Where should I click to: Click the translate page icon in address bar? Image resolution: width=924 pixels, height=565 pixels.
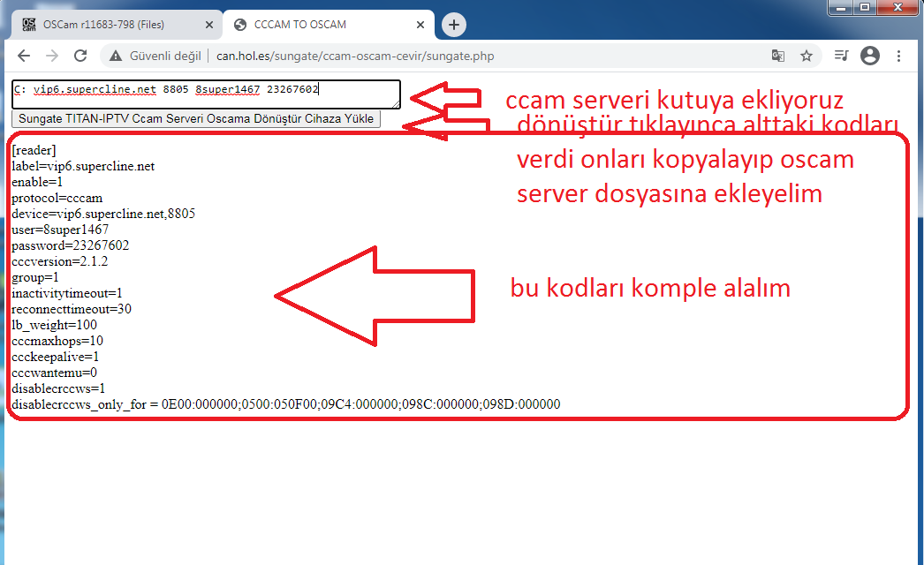coord(778,56)
